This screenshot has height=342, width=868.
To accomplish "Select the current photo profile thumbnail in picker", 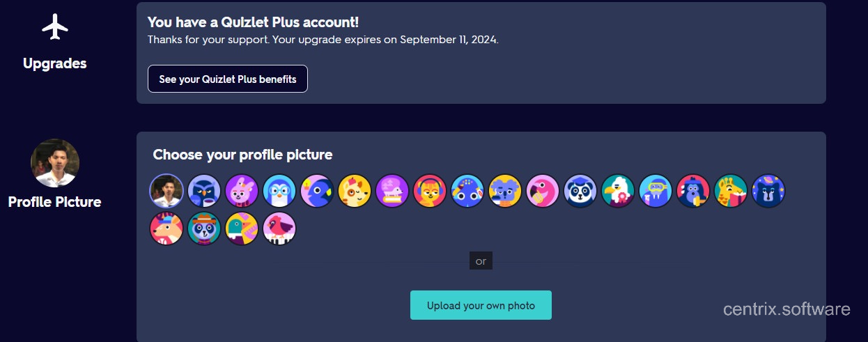I will point(166,191).
